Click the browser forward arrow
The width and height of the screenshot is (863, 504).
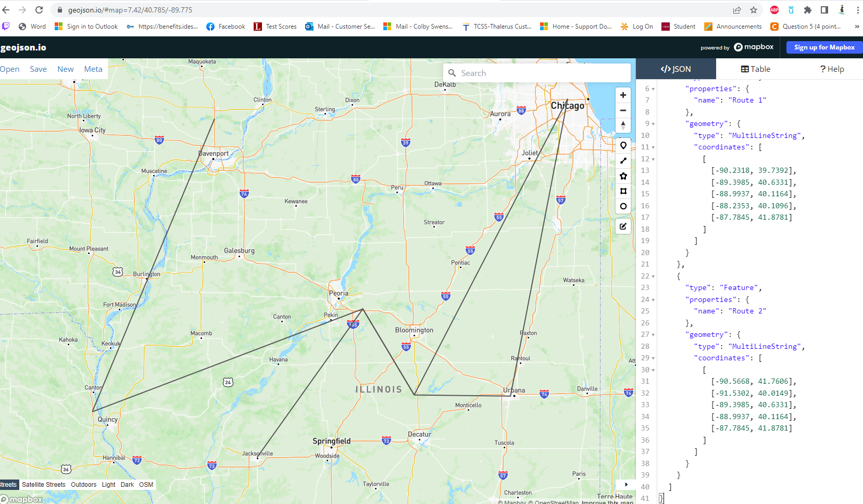(x=22, y=10)
